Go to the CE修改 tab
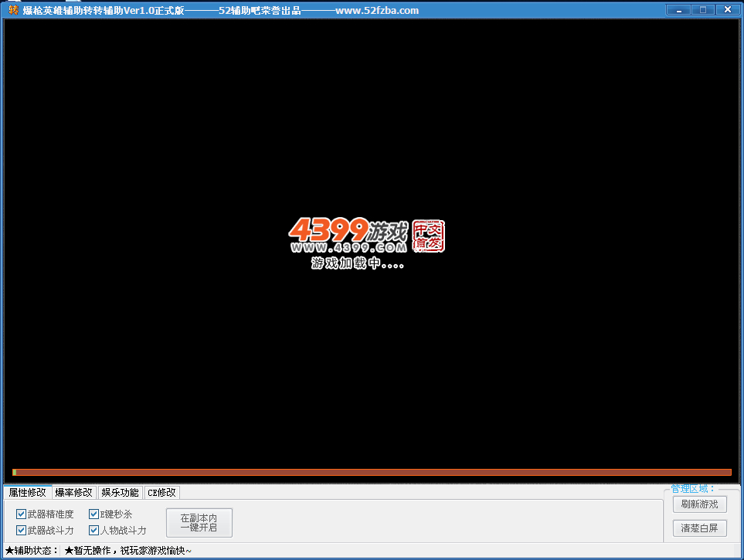The width and height of the screenshot is (744, 560). (x=161, y=493)
